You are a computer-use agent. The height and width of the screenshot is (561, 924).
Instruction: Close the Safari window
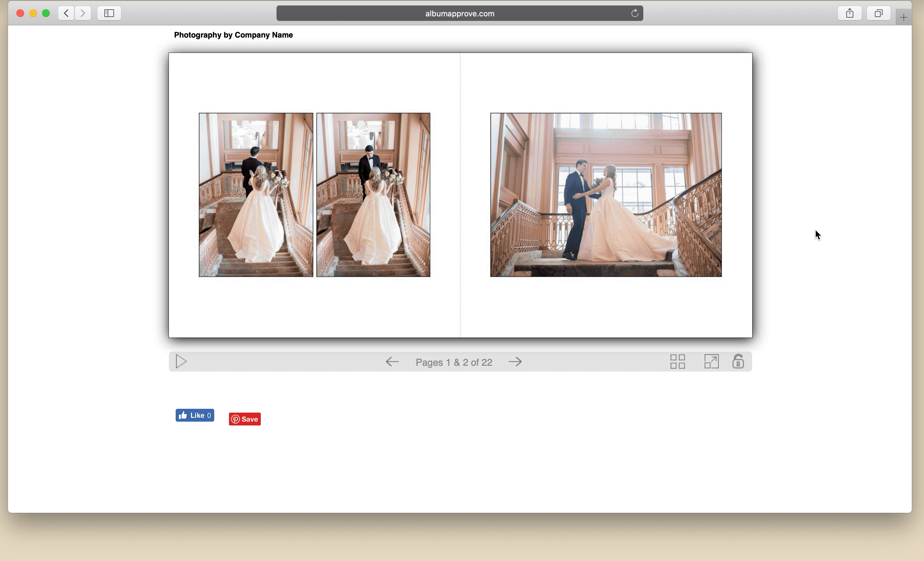(x=20, y=13)
